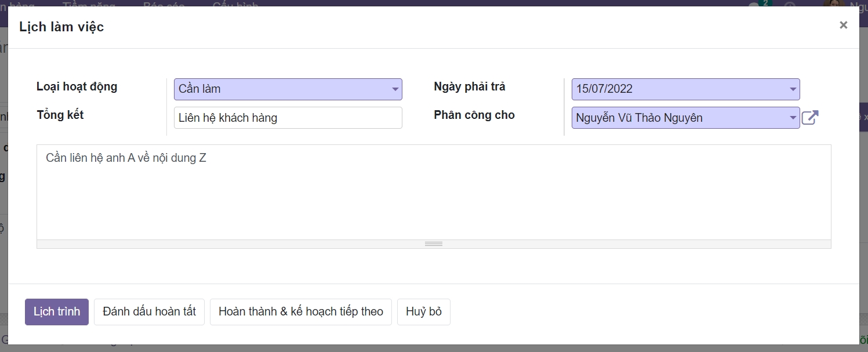Click the Ngày phải trả label
868x352 pixels.
[469, 86]
